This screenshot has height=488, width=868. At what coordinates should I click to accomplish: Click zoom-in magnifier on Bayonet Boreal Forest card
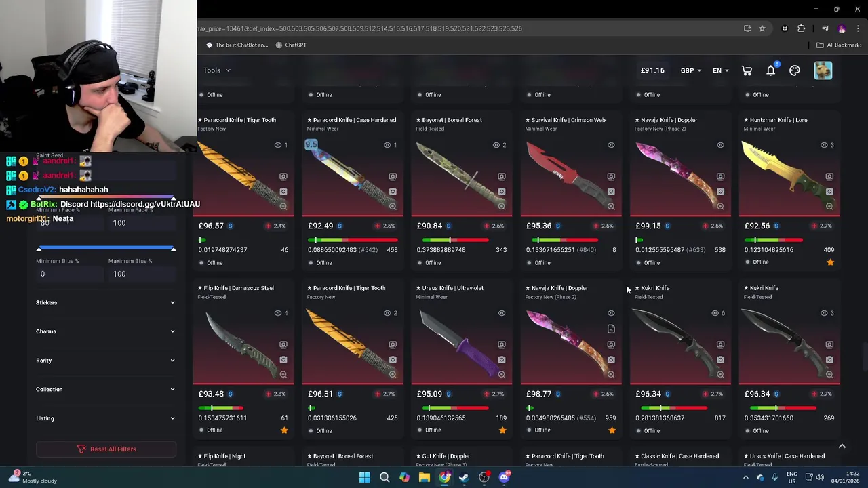click(502, 206)
